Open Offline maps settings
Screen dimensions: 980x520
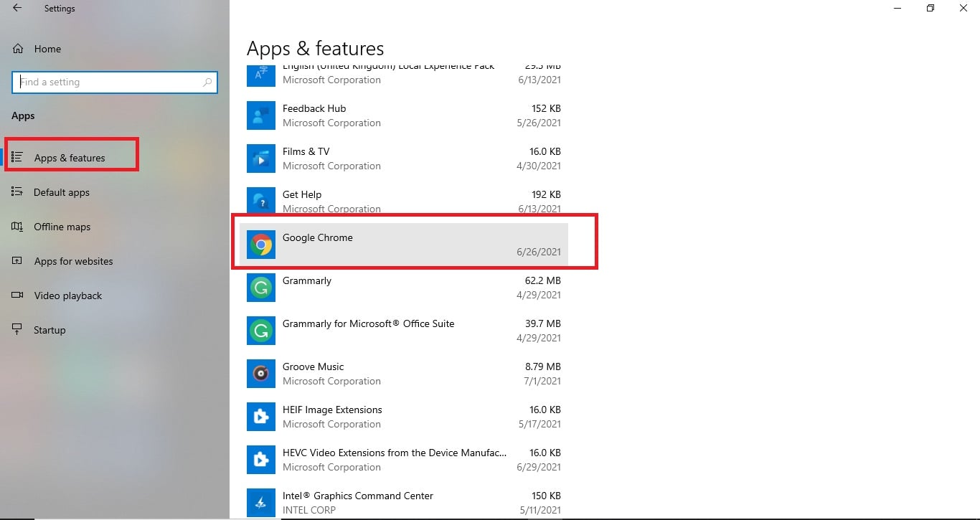point(62,227)
